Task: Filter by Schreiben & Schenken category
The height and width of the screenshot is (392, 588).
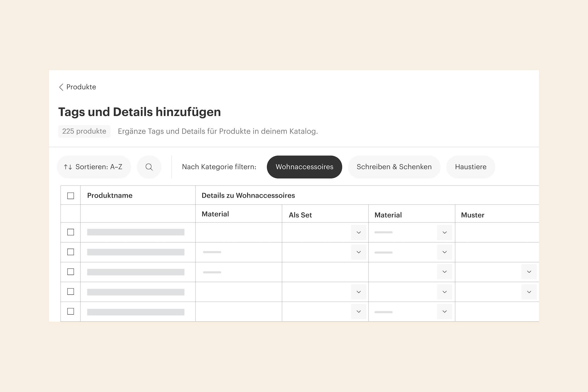Action: 394,167
